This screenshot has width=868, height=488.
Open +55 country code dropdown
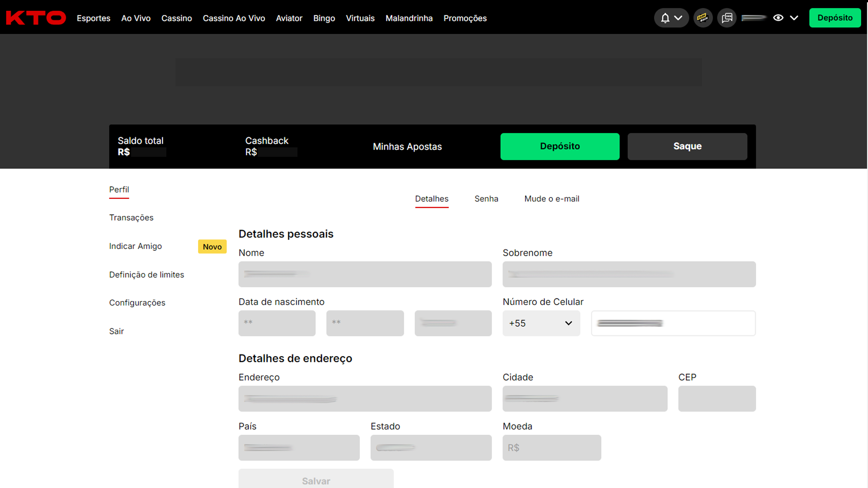[x=541, y=324]
